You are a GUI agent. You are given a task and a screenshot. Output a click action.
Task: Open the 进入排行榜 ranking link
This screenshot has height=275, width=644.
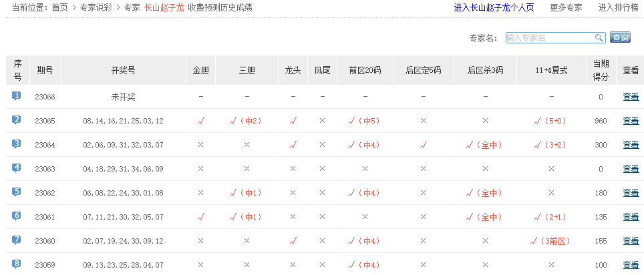tap(614, 8)
